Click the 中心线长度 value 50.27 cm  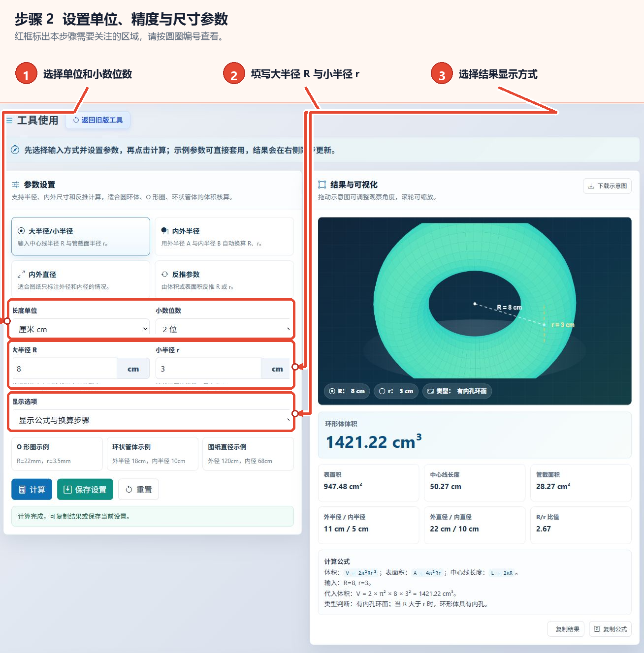click(x=446, y=486)
